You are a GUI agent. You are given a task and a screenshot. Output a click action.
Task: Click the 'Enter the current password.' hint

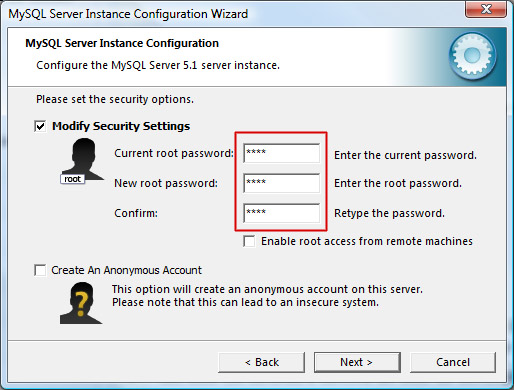click(x=405, y=155)
